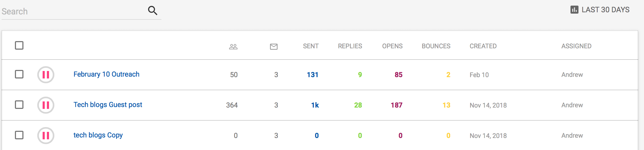Select the February 10 Outreach checkbox
644x150 pixels.
(x=19, y=74)
